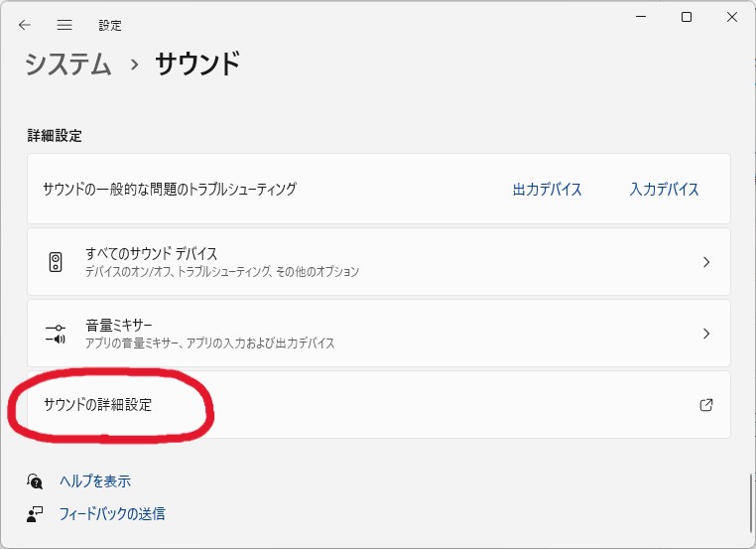Image resolution: width=756 pixels, height=549 pixels.
Task: Troubleshoot 入力デバイス link
Action: pos(664,189)
